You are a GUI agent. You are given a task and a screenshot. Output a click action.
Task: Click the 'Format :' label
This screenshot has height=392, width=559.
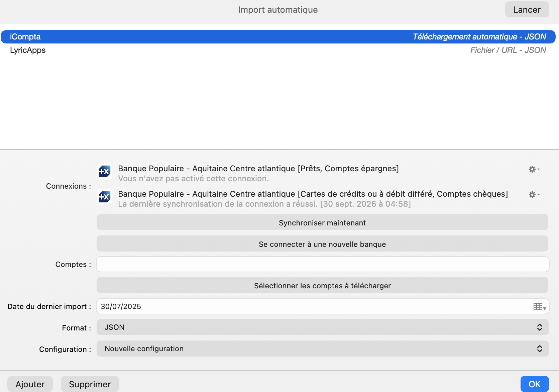click(77, 328)
